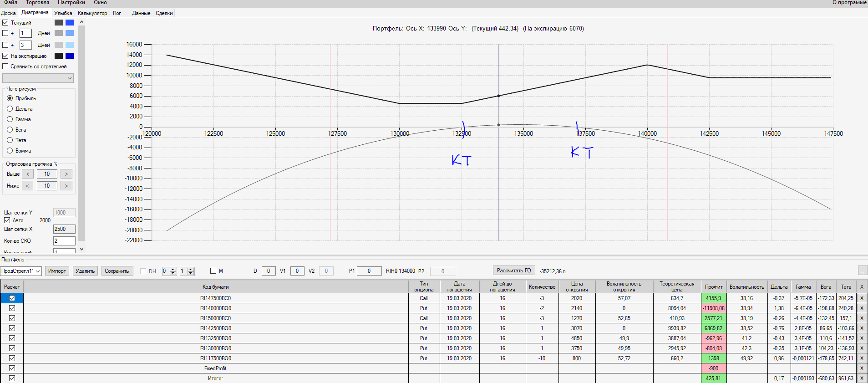Toggle the На экспирацию checkbox
Screen dimensions: 868x383
[5, 56]
